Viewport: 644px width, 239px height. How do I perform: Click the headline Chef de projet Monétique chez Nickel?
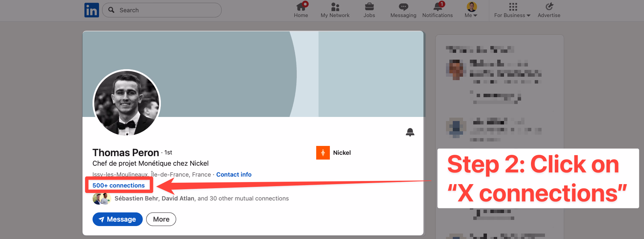point(151,163)
